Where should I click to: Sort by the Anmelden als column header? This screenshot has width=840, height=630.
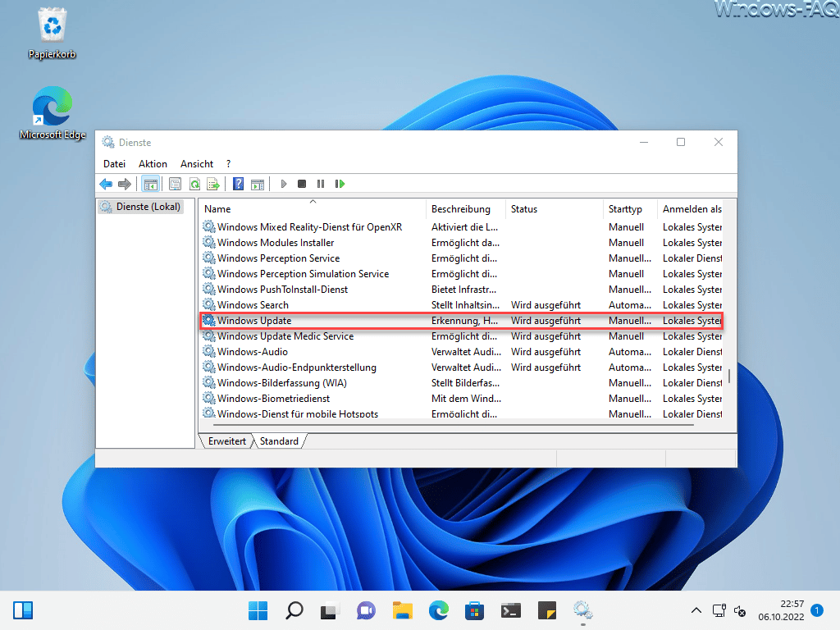click(x=691, y=209)
